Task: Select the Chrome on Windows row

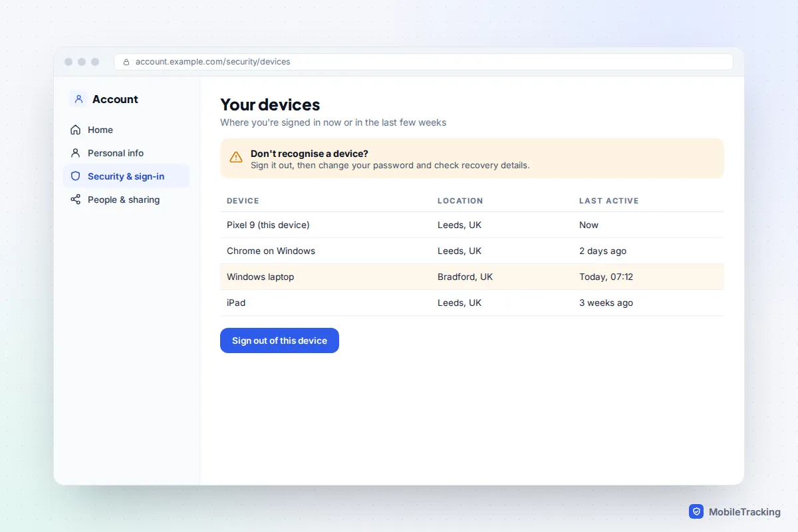Action: point(472,251)
